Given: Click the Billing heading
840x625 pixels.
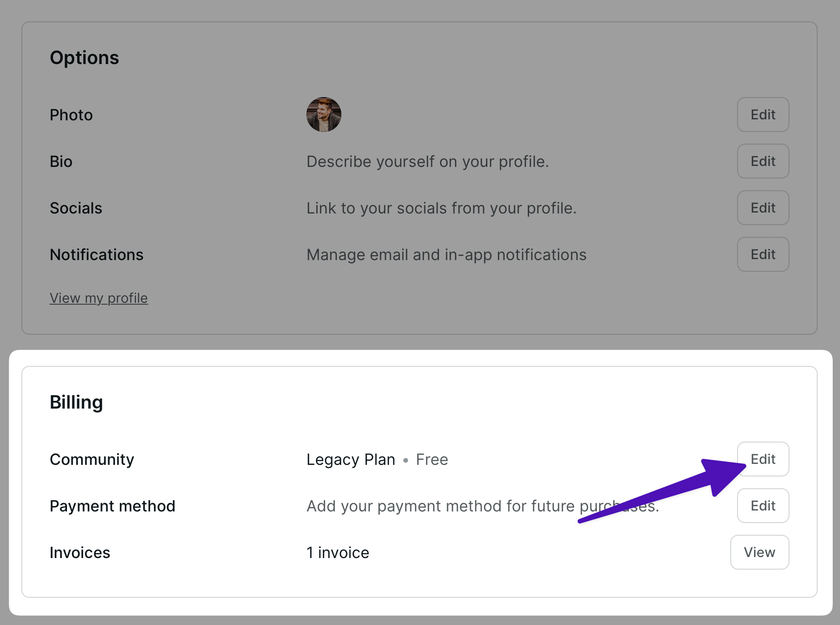Looking at the screenshot, I should click(76, 402).
